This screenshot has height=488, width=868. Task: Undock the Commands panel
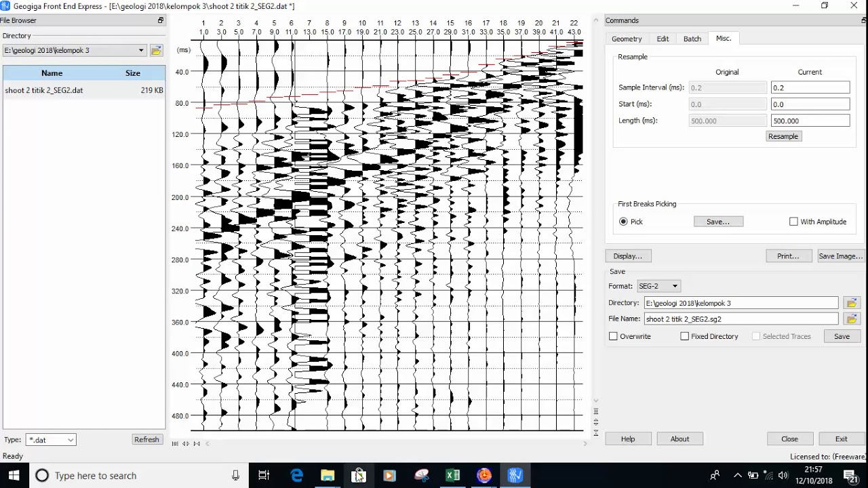pos(864,21)
